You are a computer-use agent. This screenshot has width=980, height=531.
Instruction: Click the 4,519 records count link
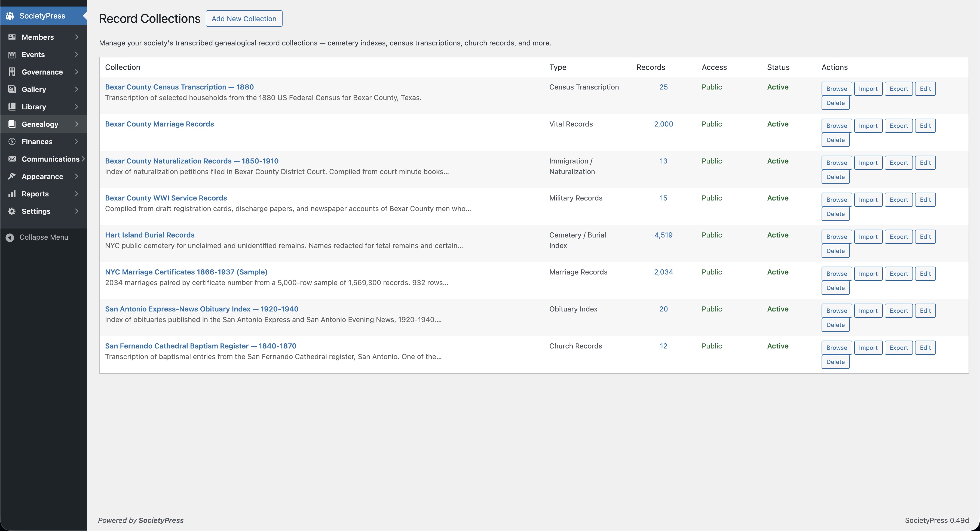coord(663,235)
